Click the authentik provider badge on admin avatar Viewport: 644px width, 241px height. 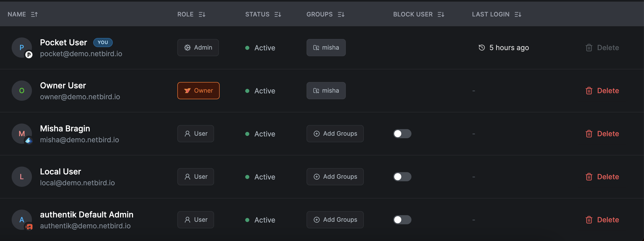[x=29, y=226]
